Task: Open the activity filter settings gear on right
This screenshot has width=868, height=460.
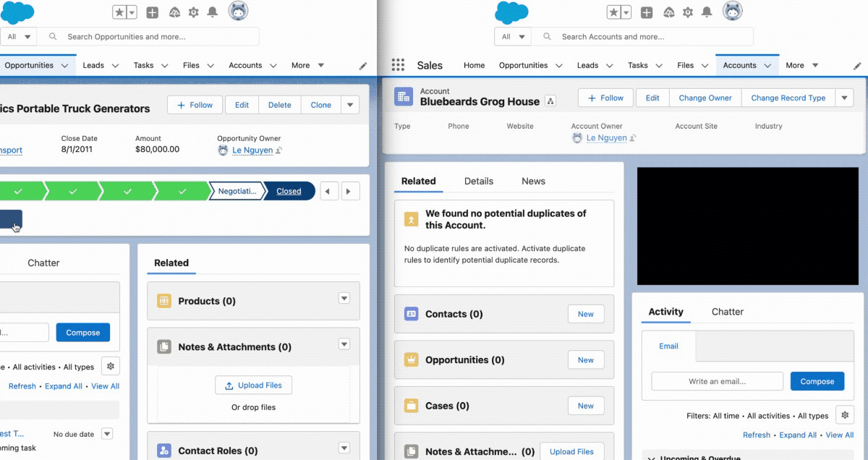Action: 844,415
